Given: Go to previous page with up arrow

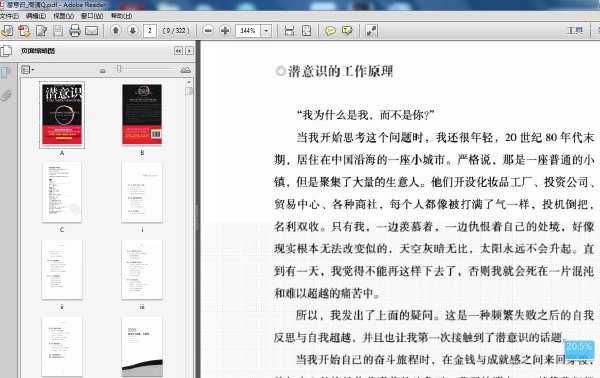Looking at the screenshot, I should click(116, 30).
